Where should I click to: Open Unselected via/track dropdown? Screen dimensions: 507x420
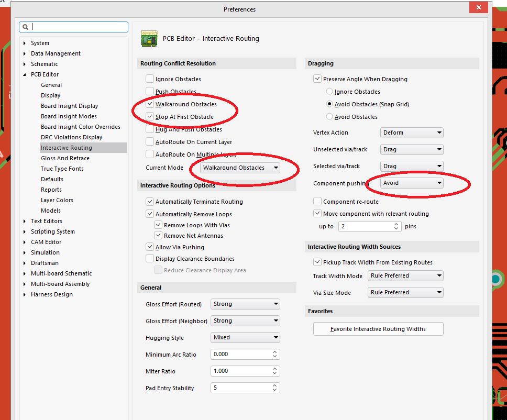(x=412, y=149)
